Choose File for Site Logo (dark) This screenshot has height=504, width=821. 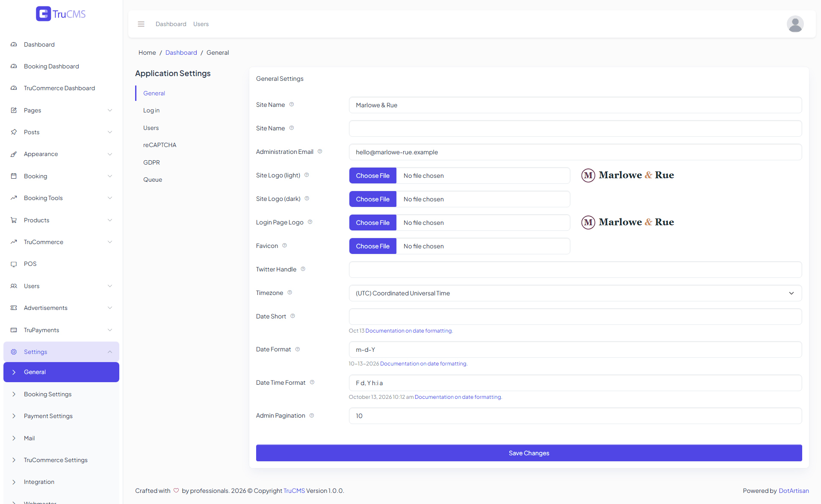[x=373, y=199]
